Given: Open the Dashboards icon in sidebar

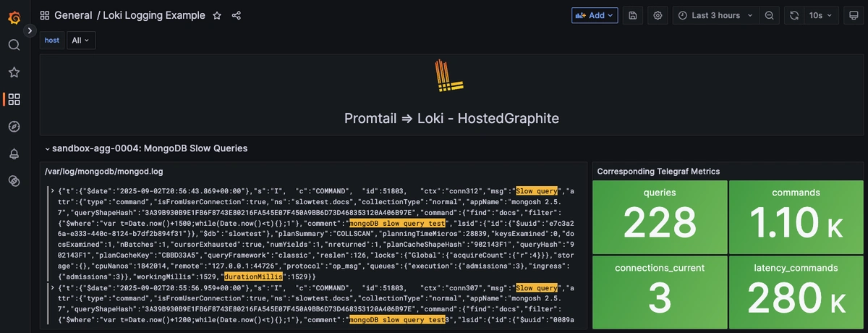Looking at the screenshot, I should coord(14,99).
